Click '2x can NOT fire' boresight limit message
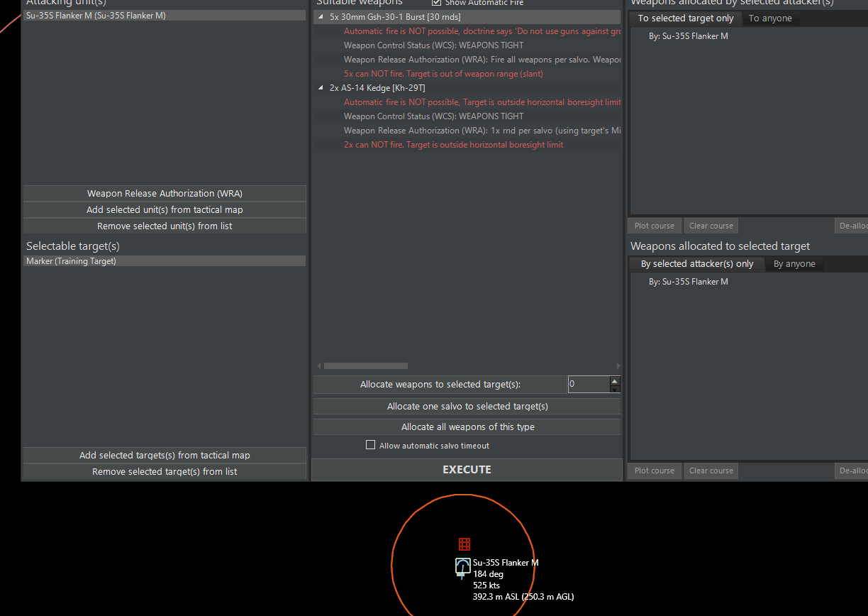The height and width of the screenshot is (616, 868). click(x=454, y=145)
